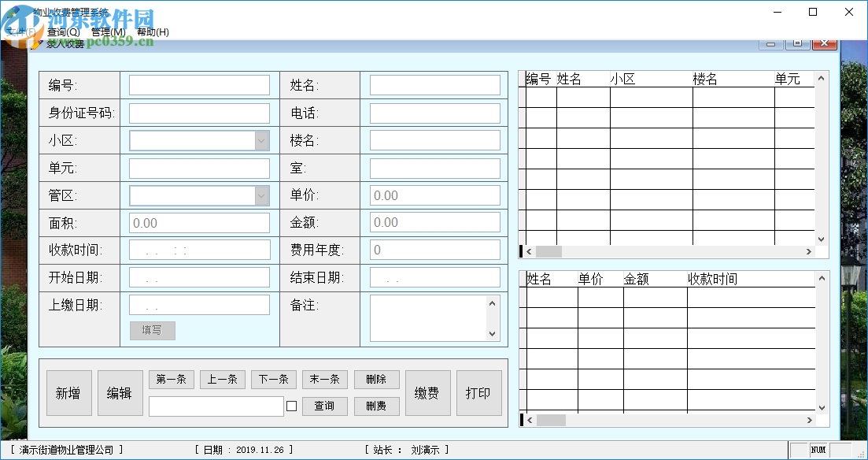Click 金额 column header in bottom grid
The width and height of the screenshot is (868, 460).
pos(655,280)
